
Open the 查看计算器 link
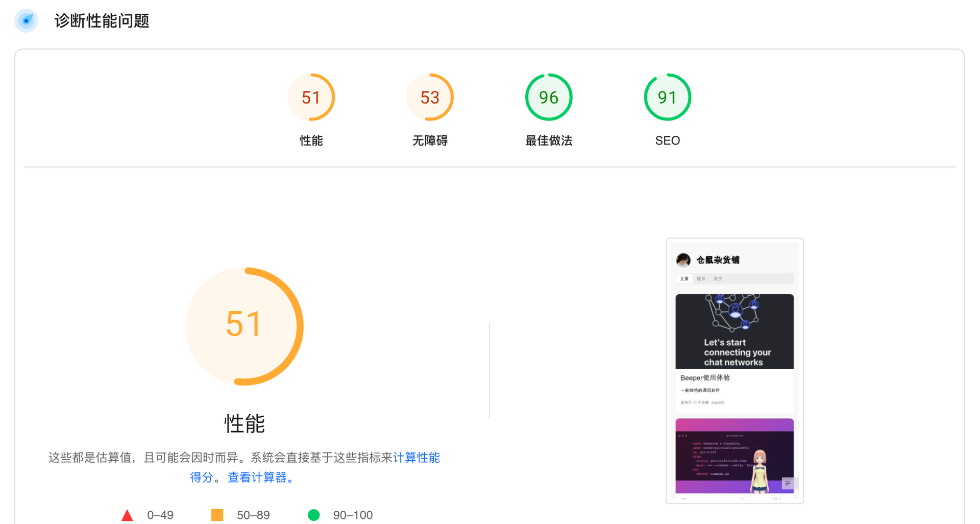point(257,478)
